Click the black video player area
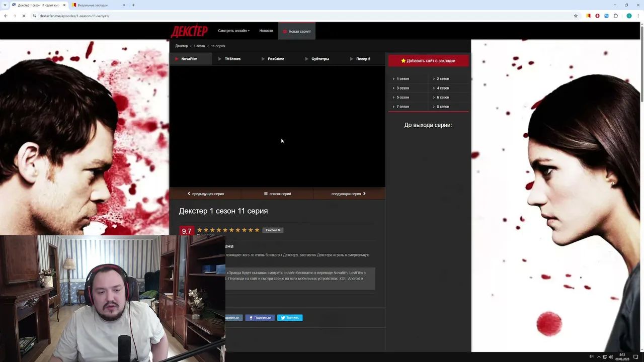The image size is (644, 362). [277, 126]
